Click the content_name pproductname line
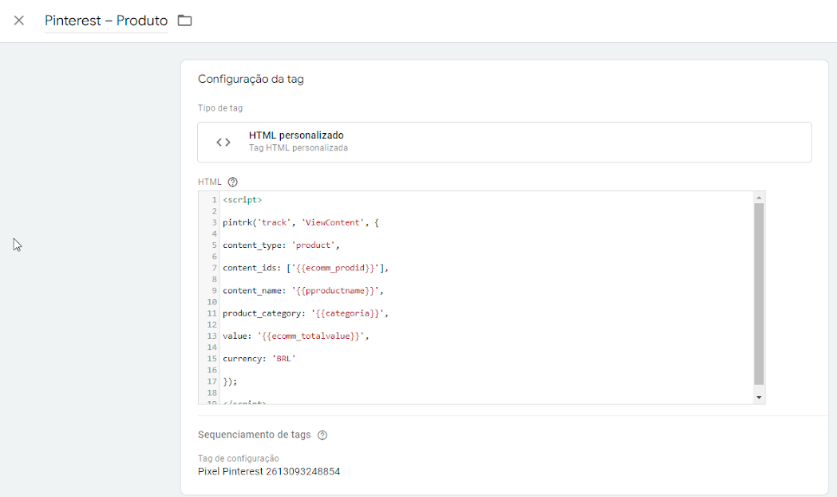837x497 pixels. pyautogui.click(x=303, y=291)
